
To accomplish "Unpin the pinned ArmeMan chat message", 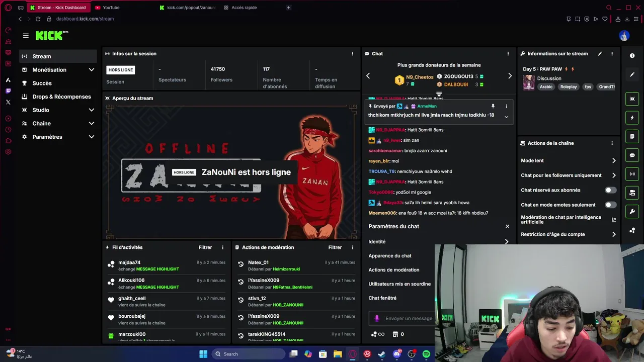I will click(493, 106).
